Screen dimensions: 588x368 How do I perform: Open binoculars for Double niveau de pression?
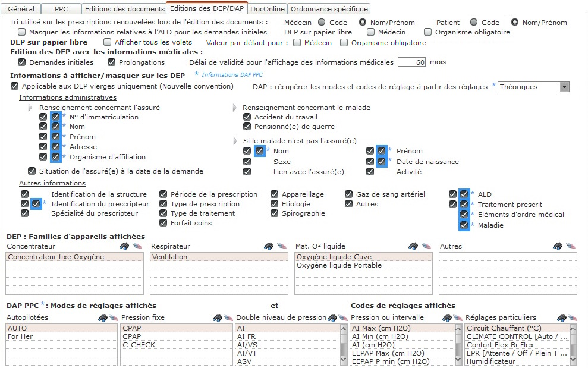click(x=332, y=318)
